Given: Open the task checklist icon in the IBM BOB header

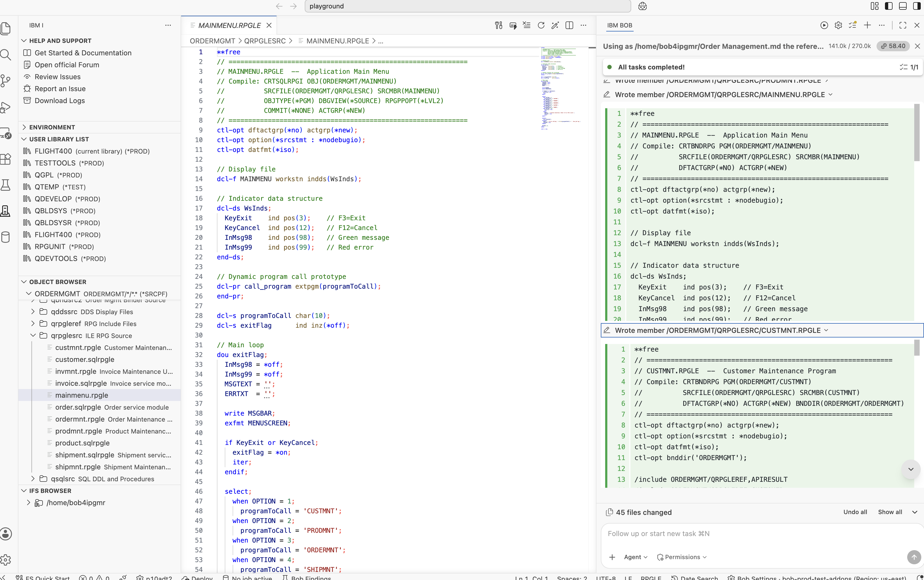Looking at the screenshot, I should (x=853, y=25).
